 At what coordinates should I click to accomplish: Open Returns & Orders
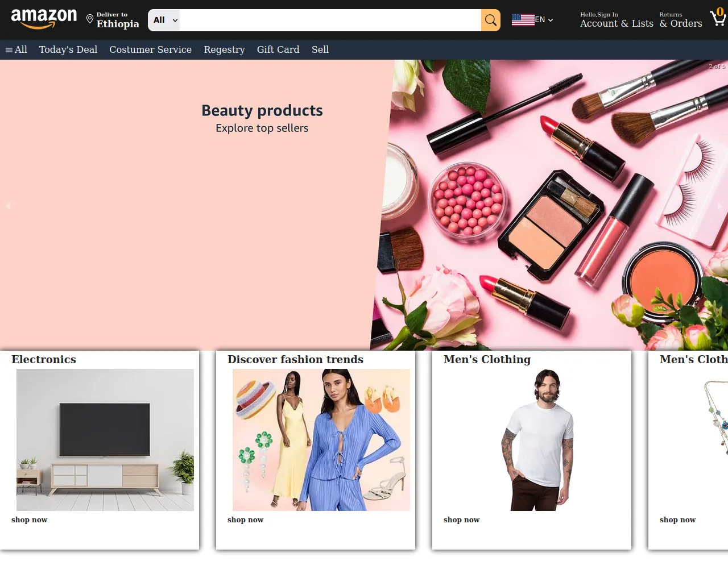[681, 20]
